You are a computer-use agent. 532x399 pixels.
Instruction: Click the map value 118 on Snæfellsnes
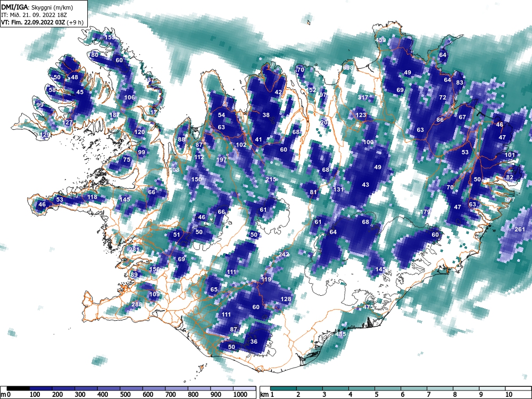point(92,197)
